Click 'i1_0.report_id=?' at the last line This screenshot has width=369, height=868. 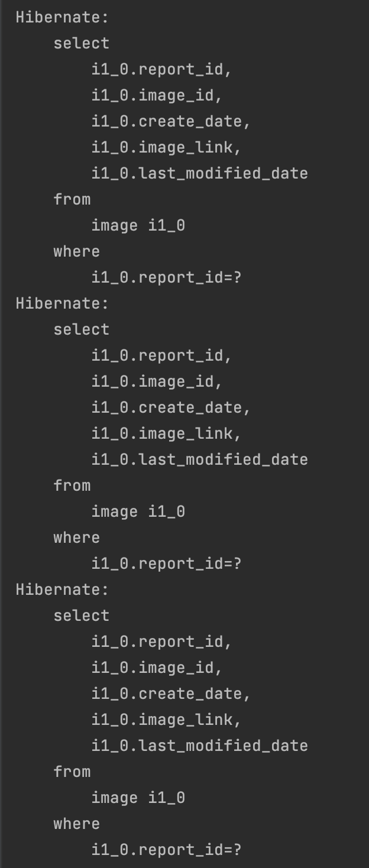point(166,850)
